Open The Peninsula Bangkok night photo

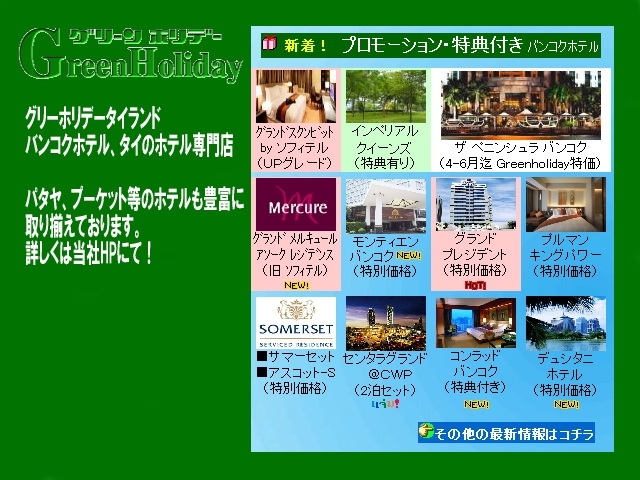click(521, 105)
